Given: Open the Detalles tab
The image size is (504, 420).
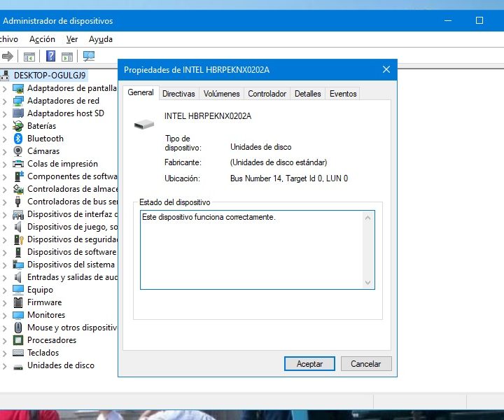Looking at the screenshot, I should pos(307,94).
